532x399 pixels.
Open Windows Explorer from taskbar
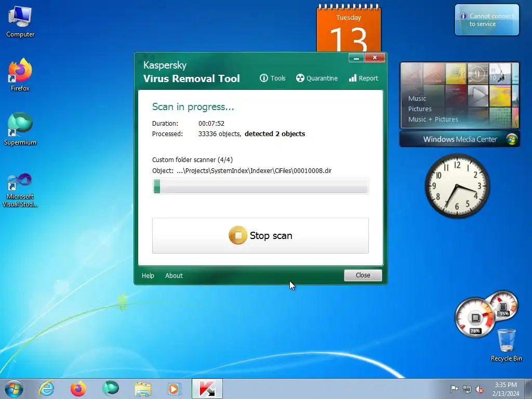pos(143,389)
